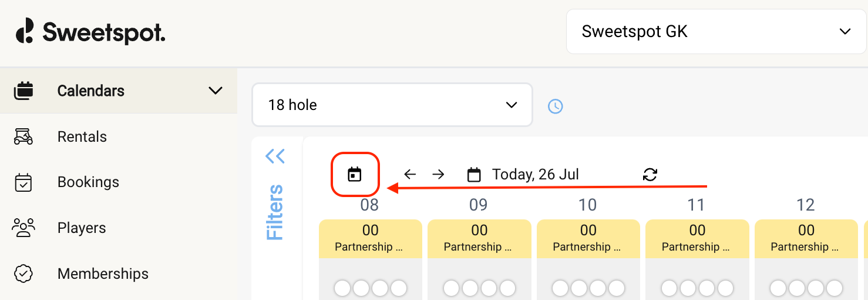Select last player slot in 11:00 tee time
868x300 pixels.
click(726, 288)
